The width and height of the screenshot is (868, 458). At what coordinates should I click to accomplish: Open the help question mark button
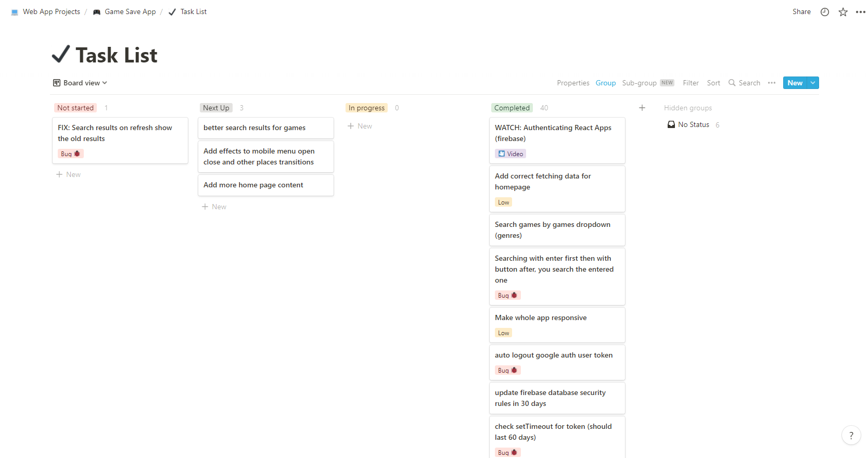point(851,436)
